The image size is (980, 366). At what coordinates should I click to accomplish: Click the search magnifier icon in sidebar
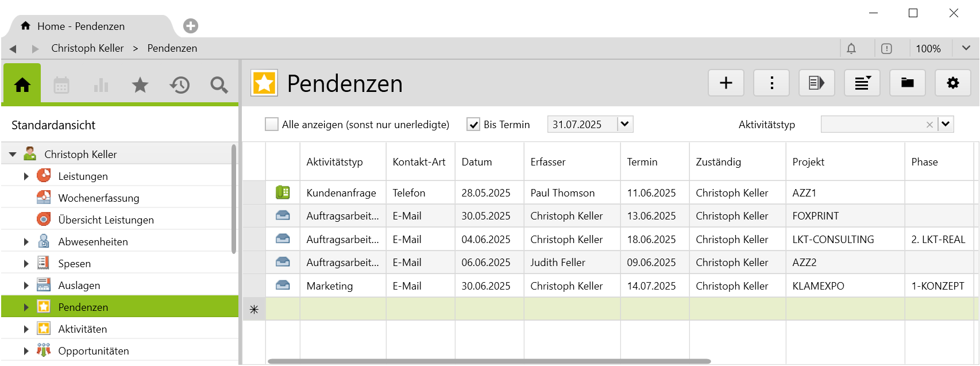tap(219, 86)
